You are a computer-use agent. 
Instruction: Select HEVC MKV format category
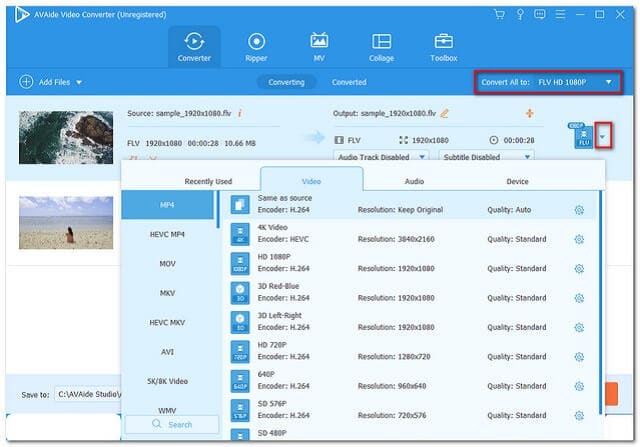click(167, 322)
